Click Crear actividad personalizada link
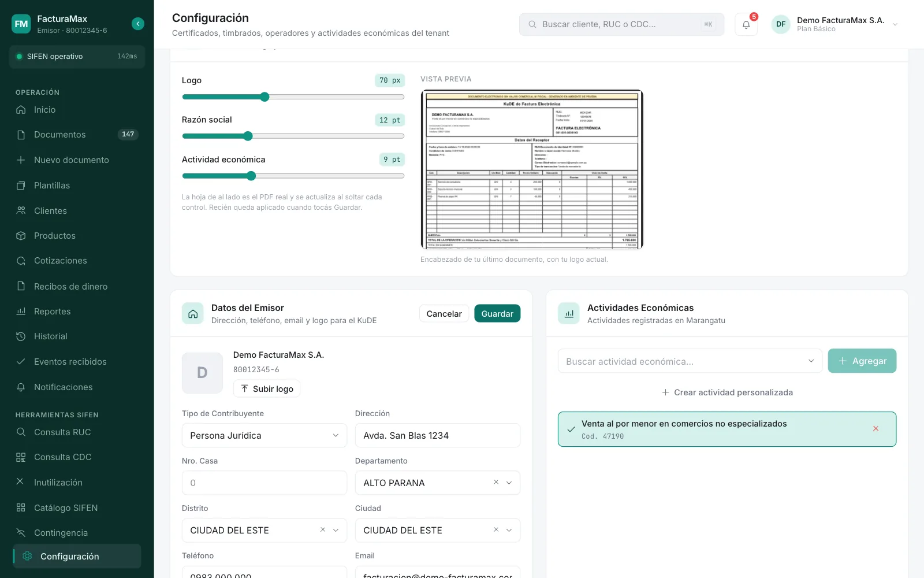The width and height of the screenshot is (924, 578). pos(727,392)
